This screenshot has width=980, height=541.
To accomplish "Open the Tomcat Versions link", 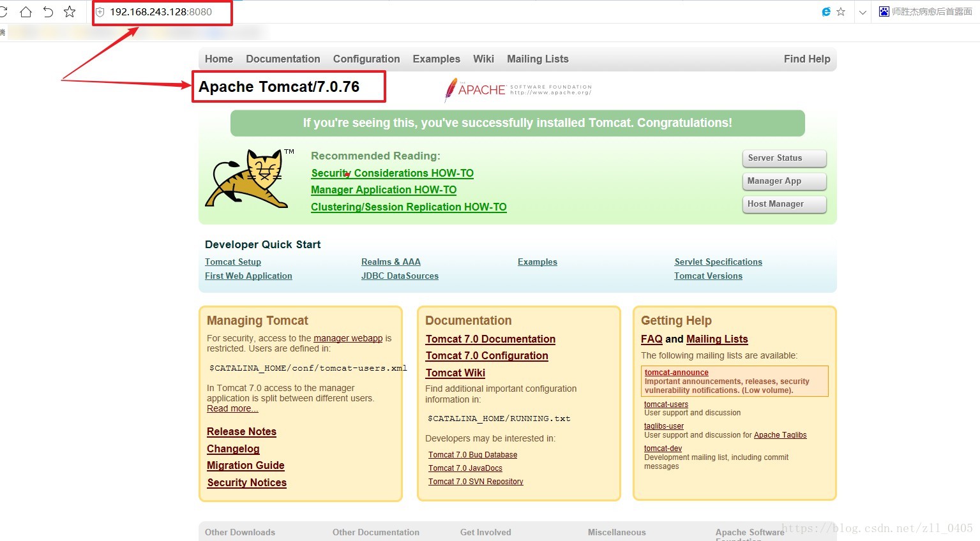I will tap(708, 276).
